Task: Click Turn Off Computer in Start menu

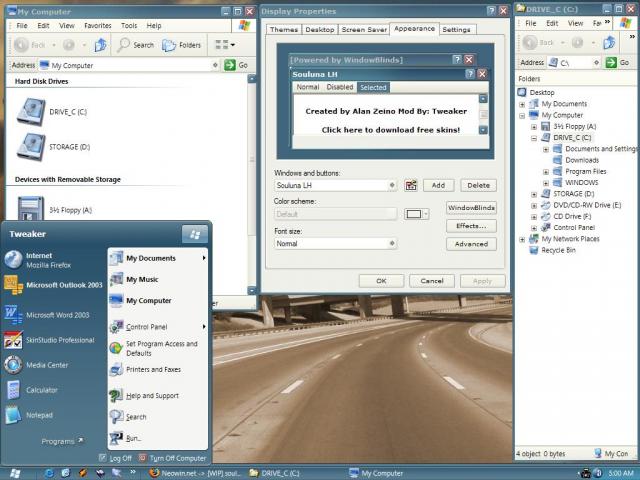Action: [x=172, y=458]
